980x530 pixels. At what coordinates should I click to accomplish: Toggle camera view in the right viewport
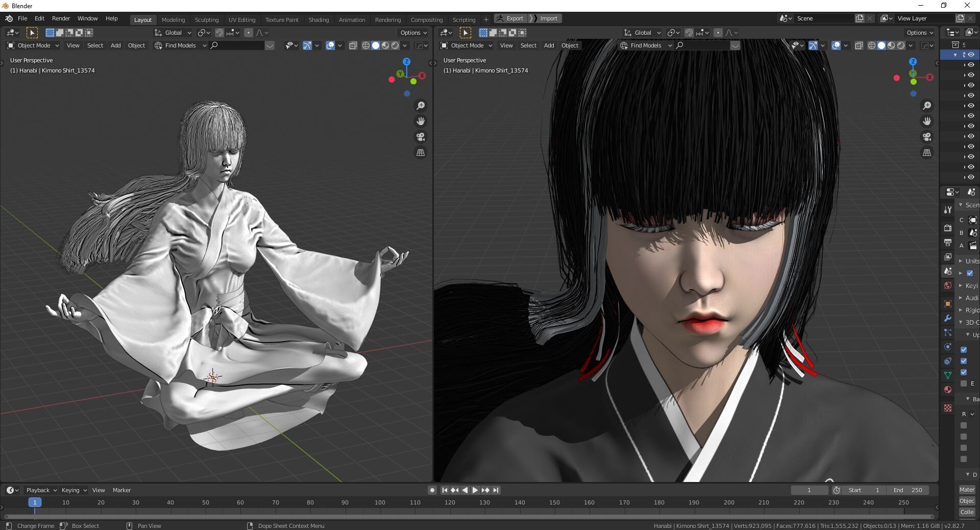click(x=927, y=137)
